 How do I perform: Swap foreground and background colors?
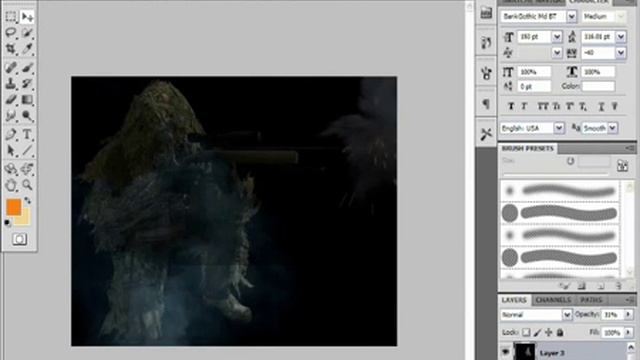tap(27, 200)
